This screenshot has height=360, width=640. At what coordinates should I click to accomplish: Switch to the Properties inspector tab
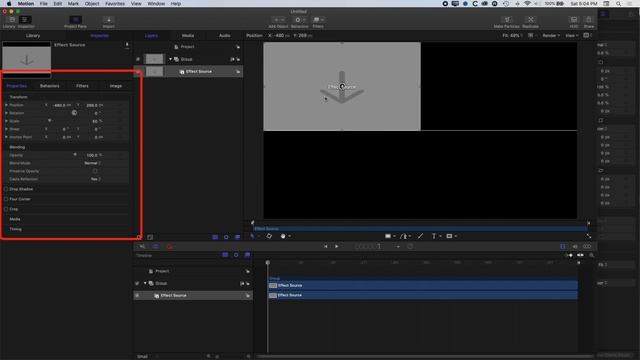[17, 86]
